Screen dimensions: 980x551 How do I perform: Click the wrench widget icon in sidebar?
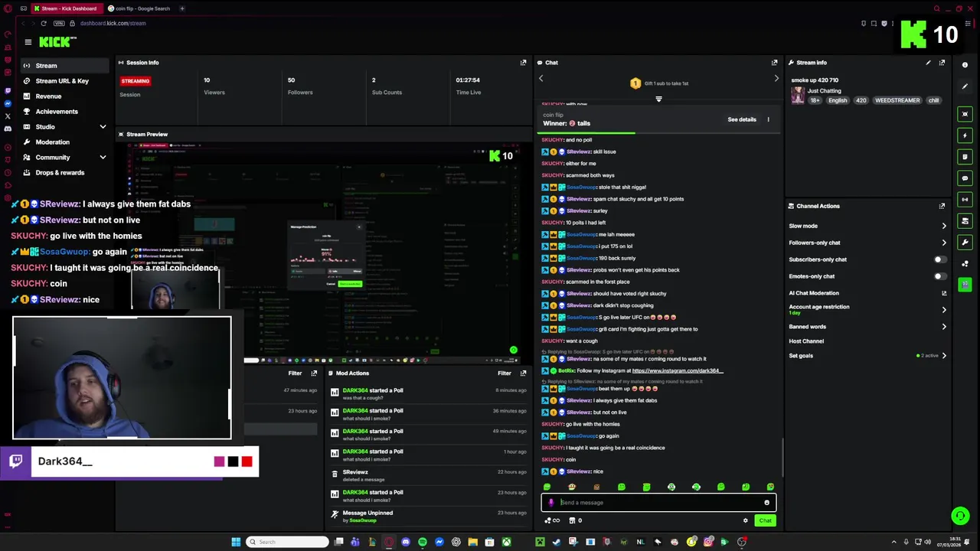pos(965,243)
